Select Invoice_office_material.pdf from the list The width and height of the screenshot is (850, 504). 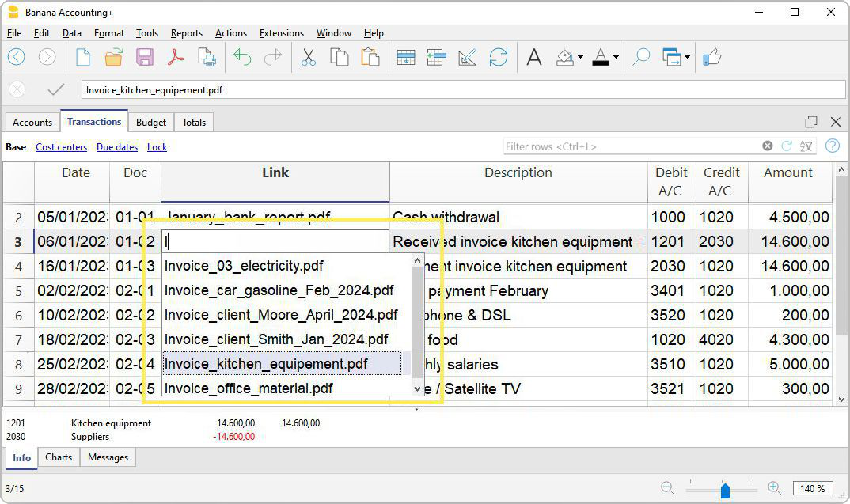point(249,388)
